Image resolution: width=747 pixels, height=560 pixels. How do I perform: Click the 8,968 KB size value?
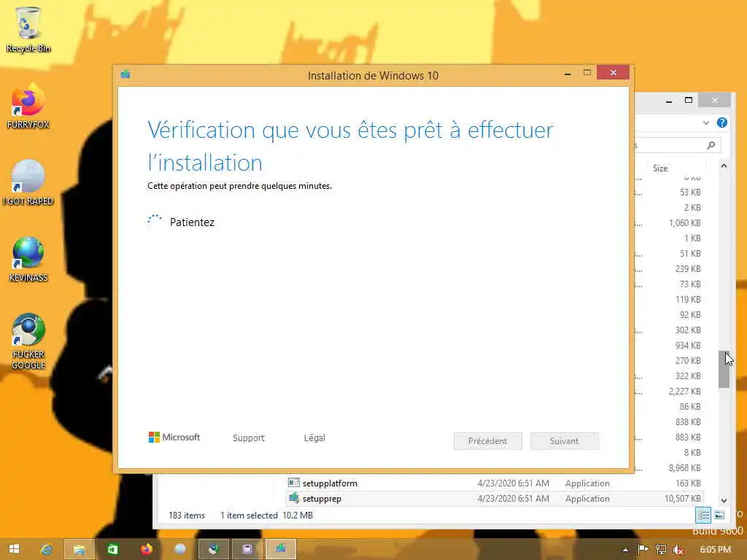point(684,467)
